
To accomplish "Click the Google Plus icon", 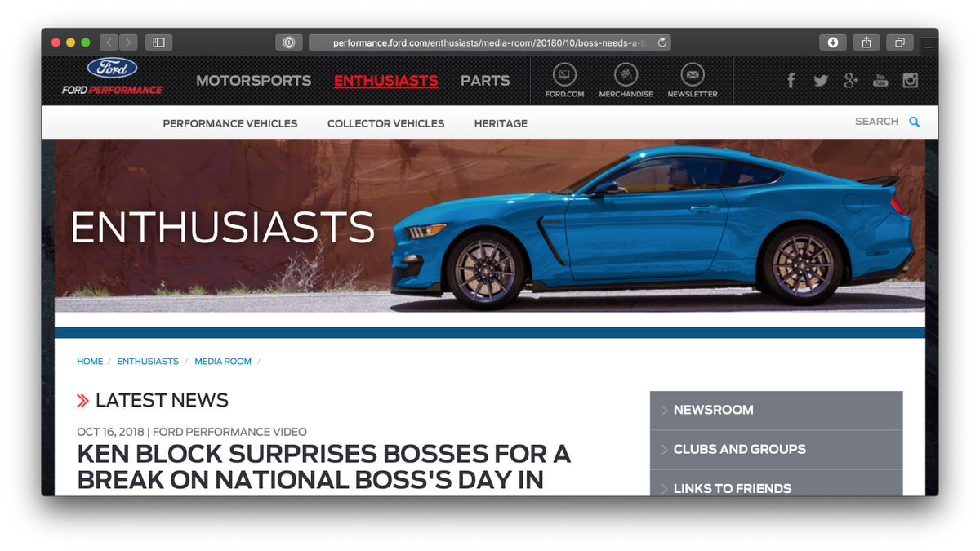I will (x=851, y=80).
